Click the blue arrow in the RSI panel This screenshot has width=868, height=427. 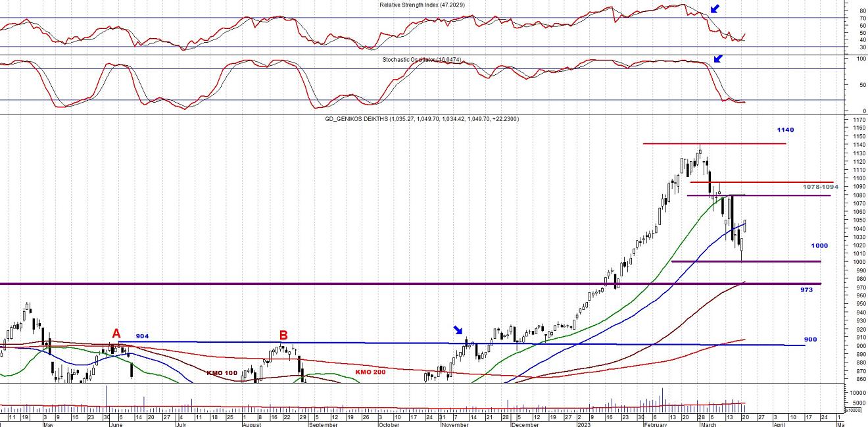715,9
